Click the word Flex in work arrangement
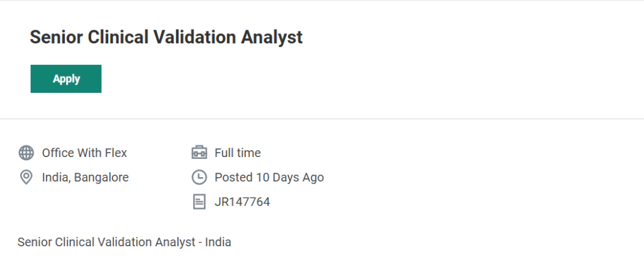 click(116, 153)
